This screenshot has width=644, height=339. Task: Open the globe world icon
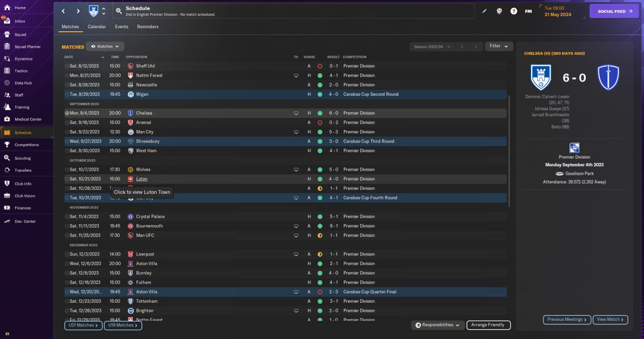(499, 11)
